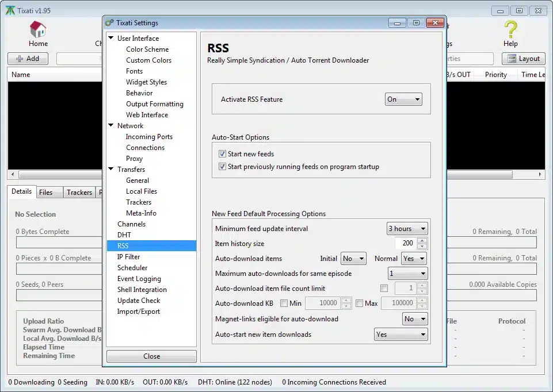Open Activate RSS Feature dropdown

tap(403, 99)
